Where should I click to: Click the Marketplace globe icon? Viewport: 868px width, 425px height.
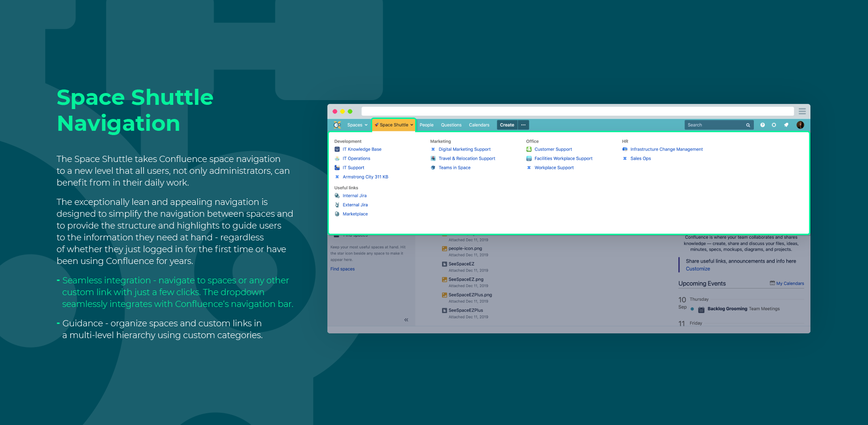pos(337,214)
